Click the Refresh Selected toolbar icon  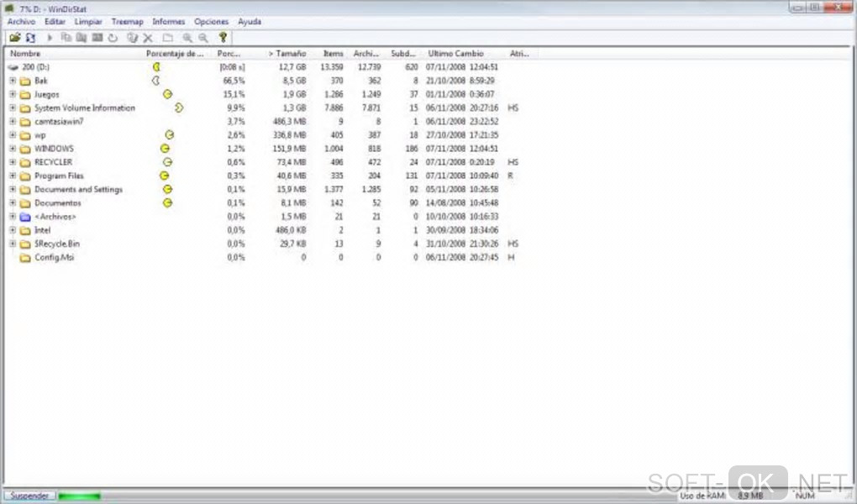coord(113,38)
